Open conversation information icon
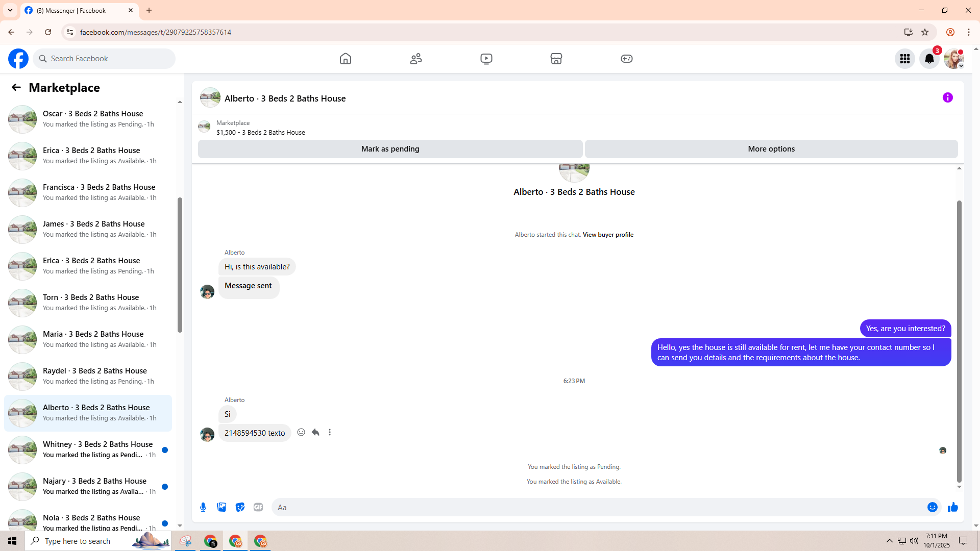This screenshot has height=551, width=980. [x=948, y=97]
